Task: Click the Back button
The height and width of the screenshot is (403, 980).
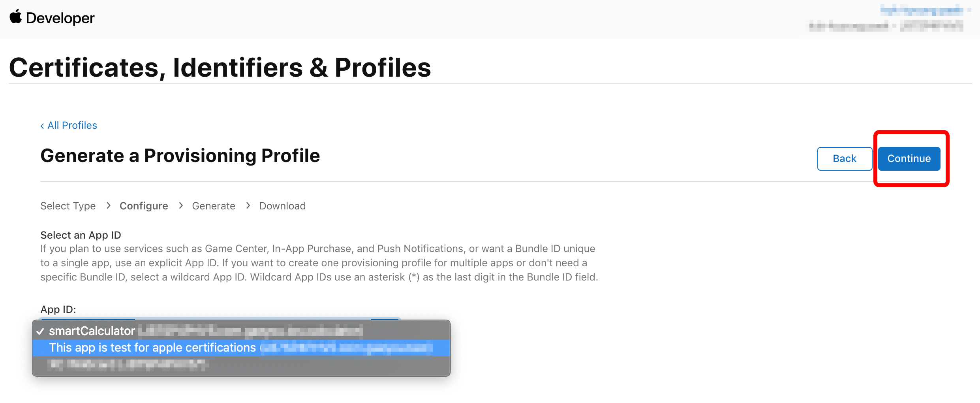Action: [x=845, y=158]
